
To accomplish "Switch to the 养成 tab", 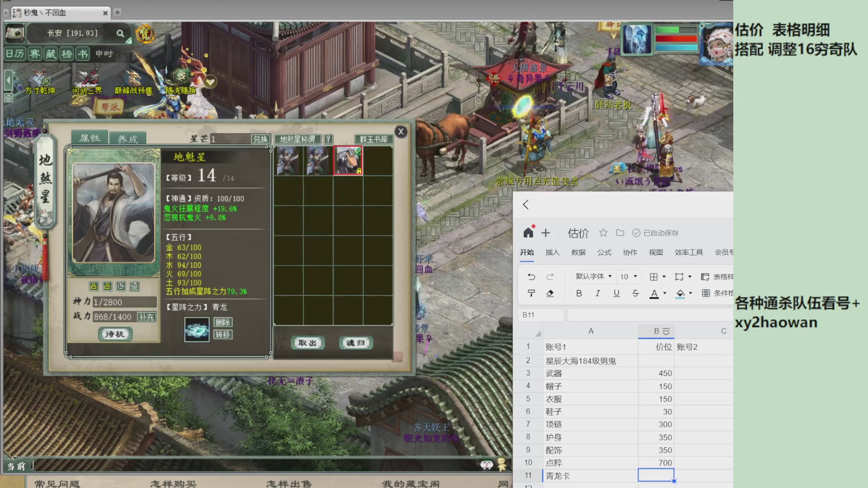I will tap(127, 139).
